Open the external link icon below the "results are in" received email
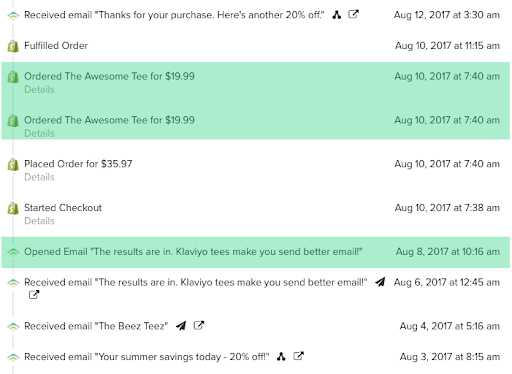This screenshot has width=512, height=374. click(34, 295)
